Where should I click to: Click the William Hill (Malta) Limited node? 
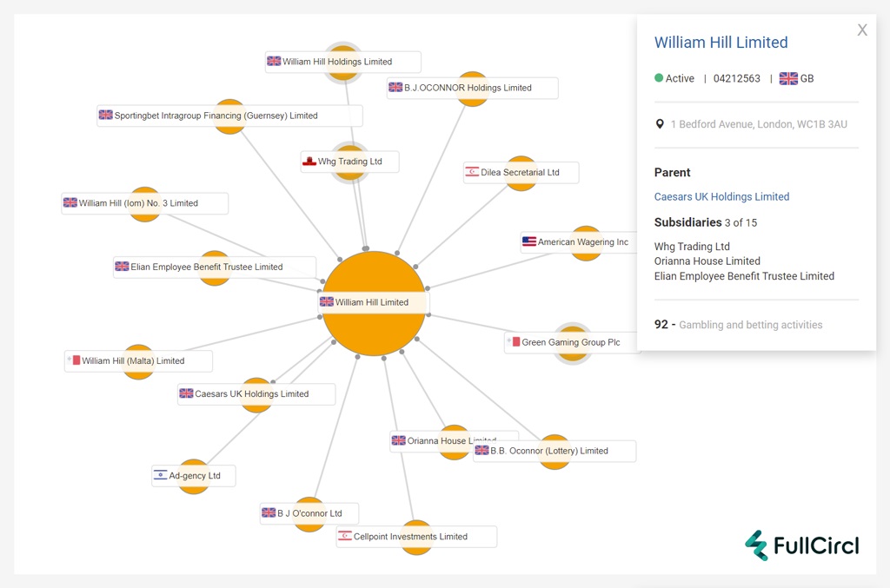(138, 360)
